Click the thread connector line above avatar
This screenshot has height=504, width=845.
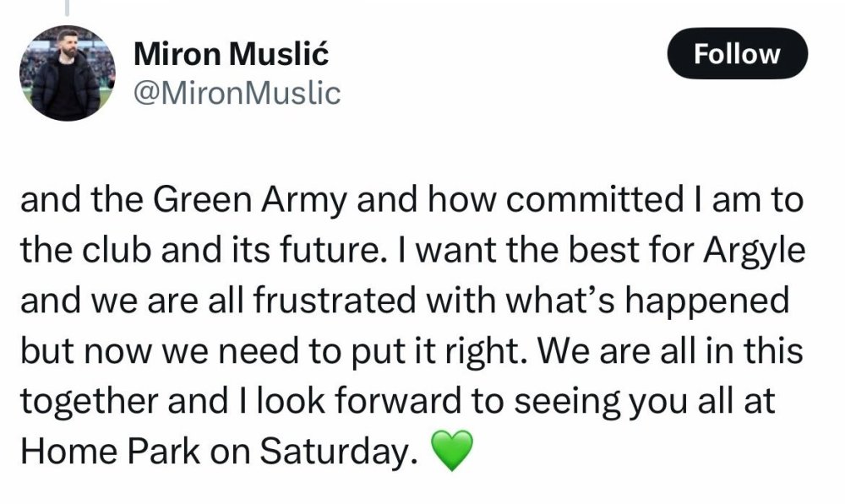pos(66,7)
